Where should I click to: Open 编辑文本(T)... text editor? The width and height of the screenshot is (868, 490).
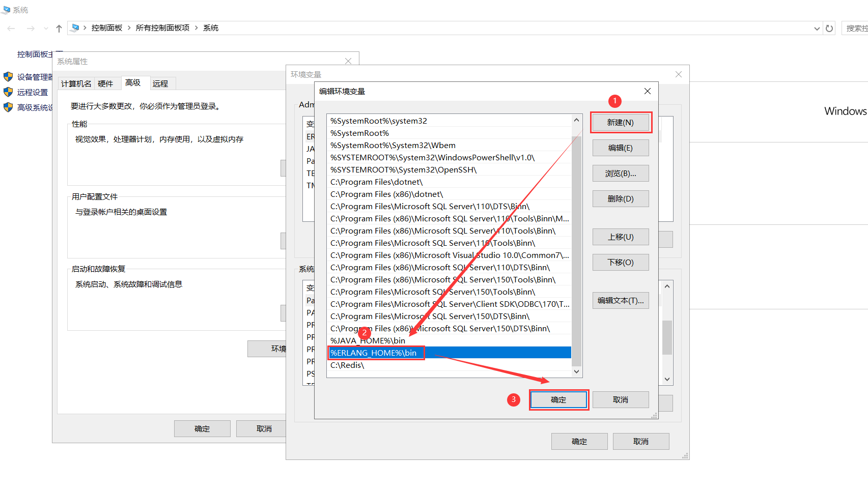[x=621, y=301]
